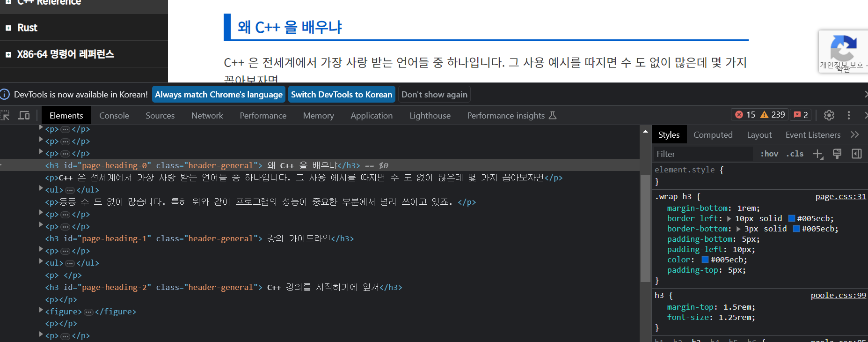Open the DevTools three-dot menu
The image size is (868, 342).
848,115
